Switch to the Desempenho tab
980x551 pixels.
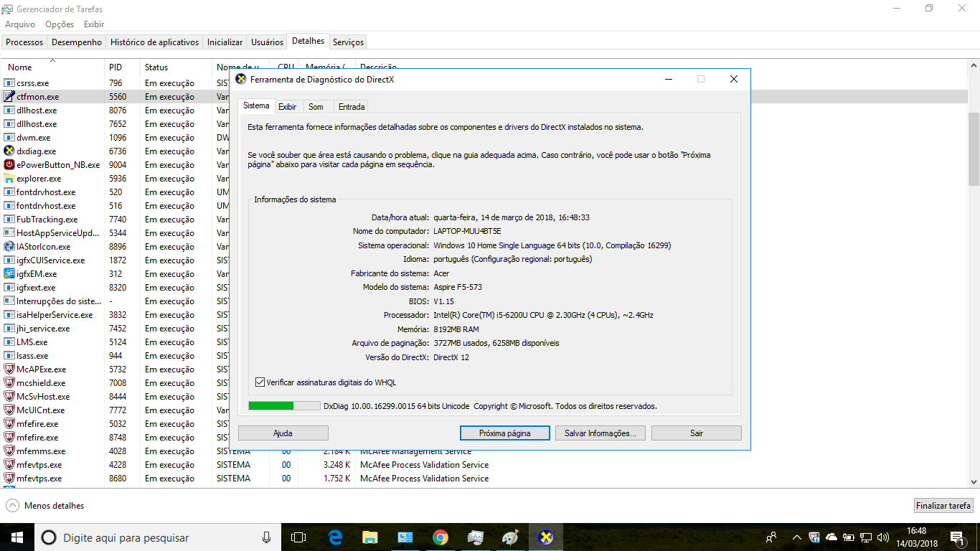77,42
